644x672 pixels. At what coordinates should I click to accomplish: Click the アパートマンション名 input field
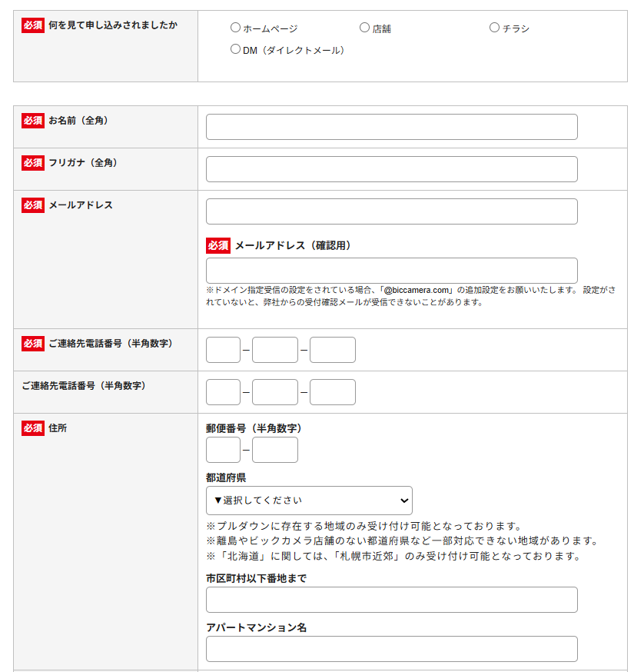pos(391,649)
